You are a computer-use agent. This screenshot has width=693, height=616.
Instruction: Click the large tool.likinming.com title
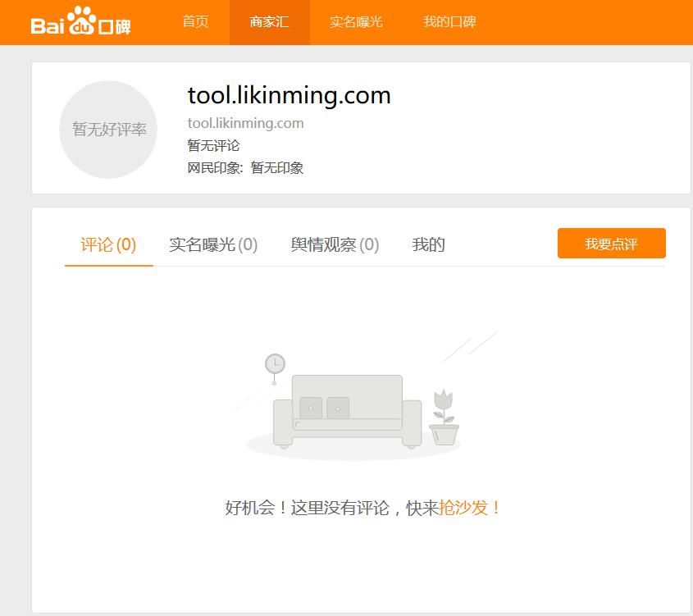[289, 96]
